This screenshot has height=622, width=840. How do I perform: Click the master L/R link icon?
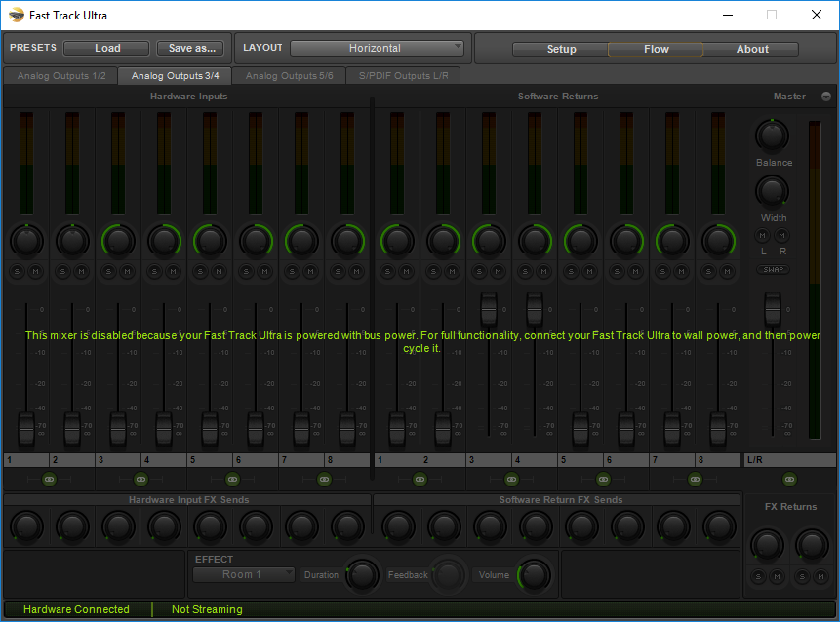pyautogui.click(x=789, y=479)
